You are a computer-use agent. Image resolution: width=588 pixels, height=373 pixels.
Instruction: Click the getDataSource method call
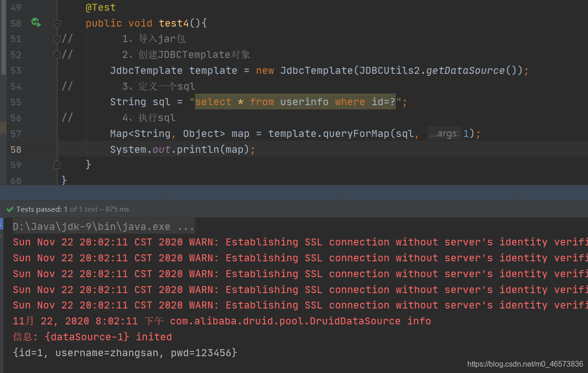(x=465, y=71)
